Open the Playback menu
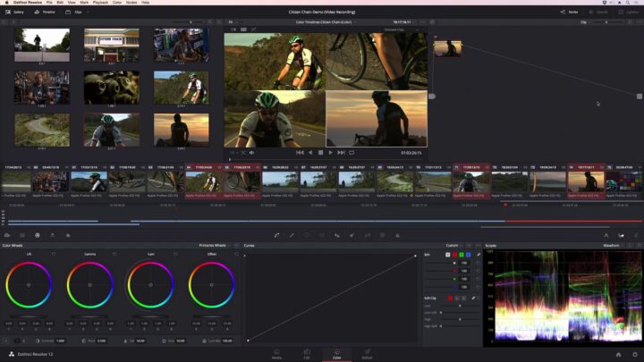This screenshot has height=362, width=644. 99,3
